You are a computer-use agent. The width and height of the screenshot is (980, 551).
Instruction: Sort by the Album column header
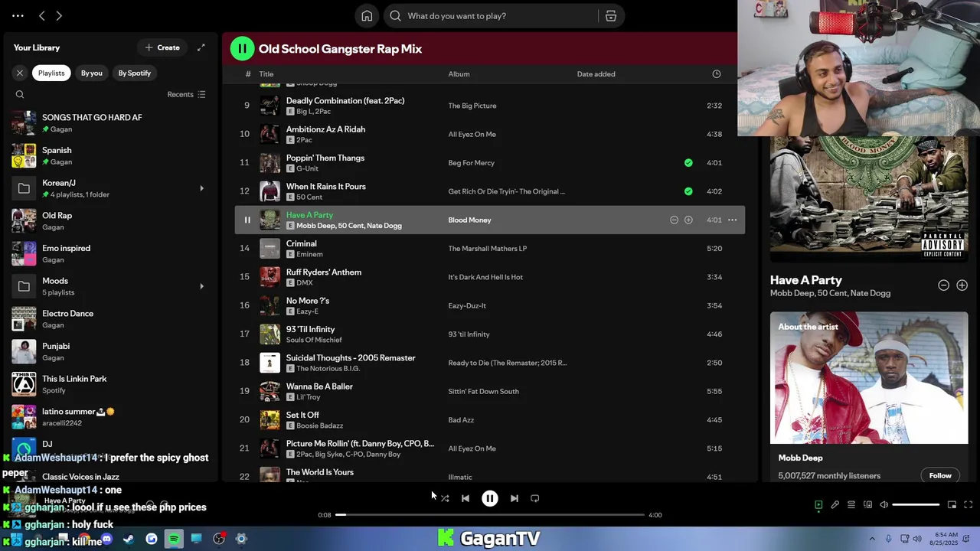click(459, 74)
